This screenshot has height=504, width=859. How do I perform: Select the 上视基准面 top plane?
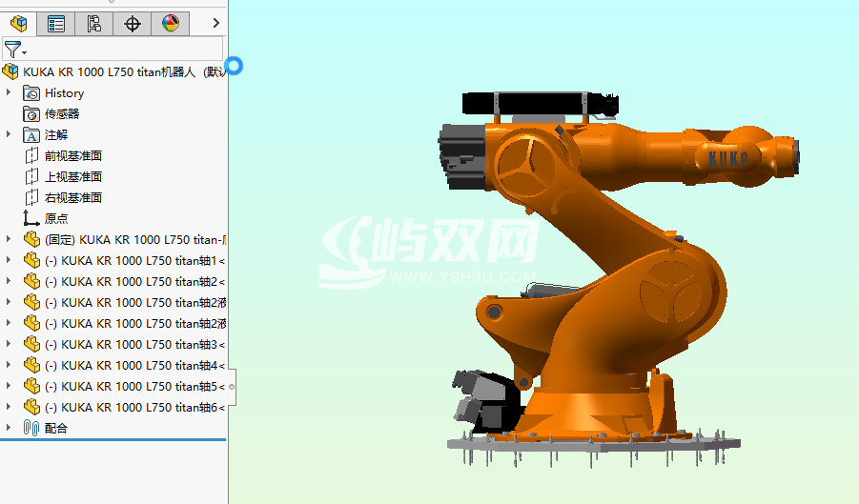[x=72, y=177]
